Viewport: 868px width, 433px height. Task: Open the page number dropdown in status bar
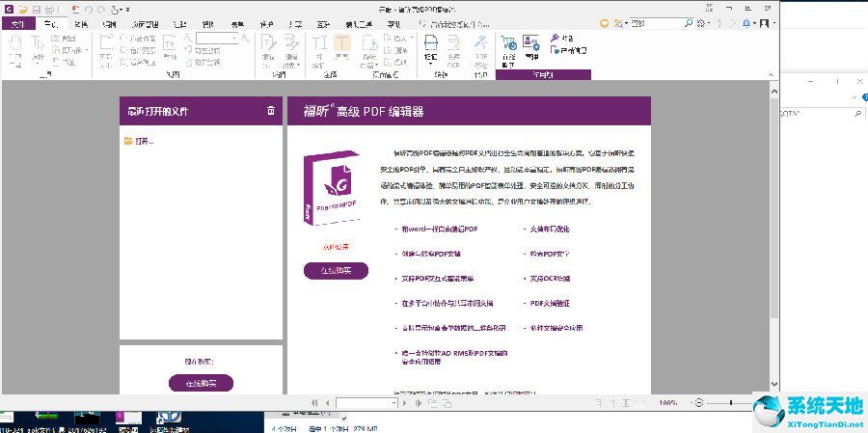(x=393, y=403)
